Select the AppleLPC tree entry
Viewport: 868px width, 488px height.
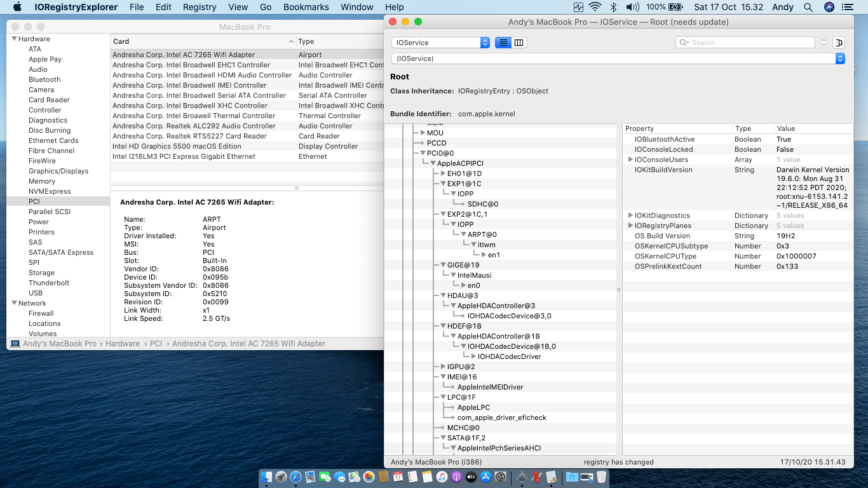pyautogui.click(x=473, y=407)
